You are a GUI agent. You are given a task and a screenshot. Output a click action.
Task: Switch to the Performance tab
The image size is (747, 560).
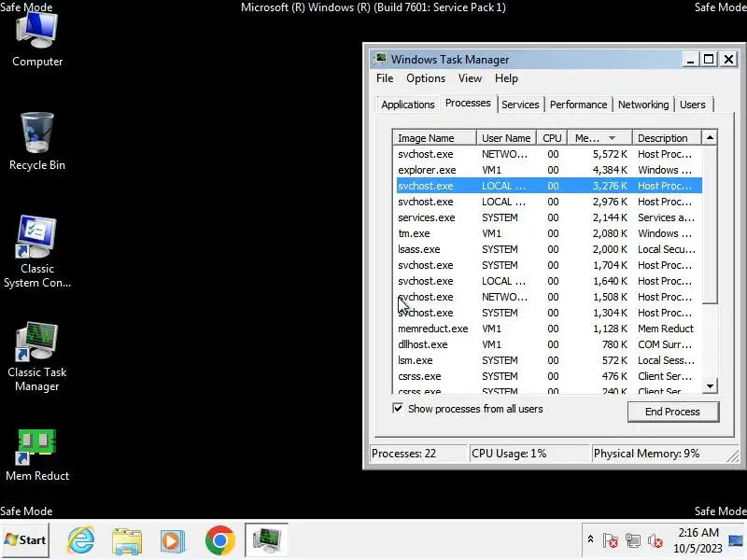click(578, 105)
